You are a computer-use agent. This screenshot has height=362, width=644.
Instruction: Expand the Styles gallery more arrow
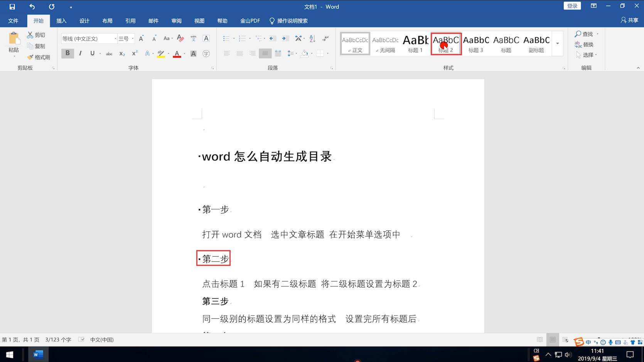[558, 44]
